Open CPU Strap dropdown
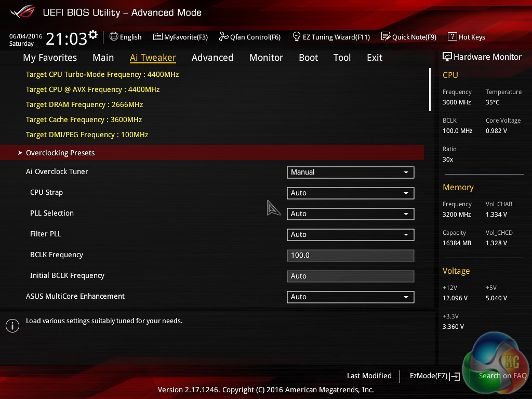Screen dimensions: 532x399 (x=351, y=193)
